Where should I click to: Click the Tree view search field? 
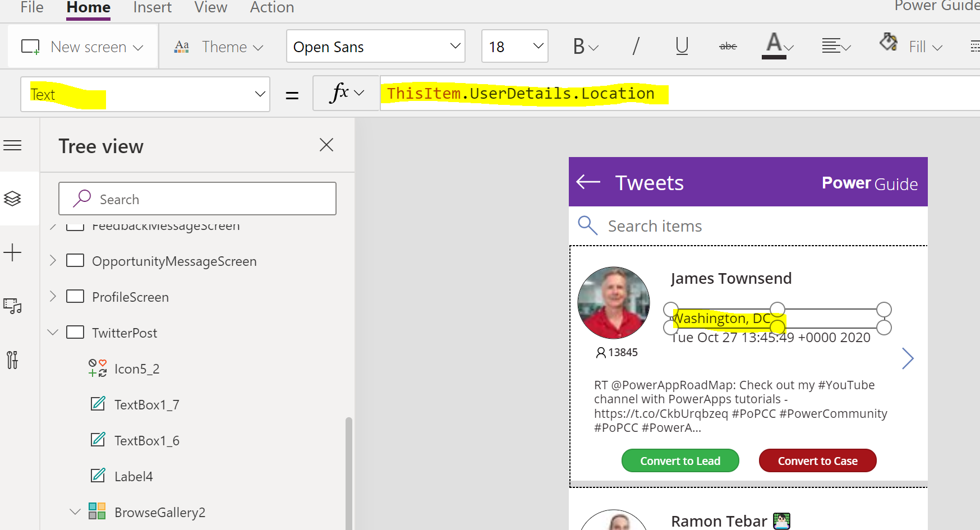click(x=197, y=199)
